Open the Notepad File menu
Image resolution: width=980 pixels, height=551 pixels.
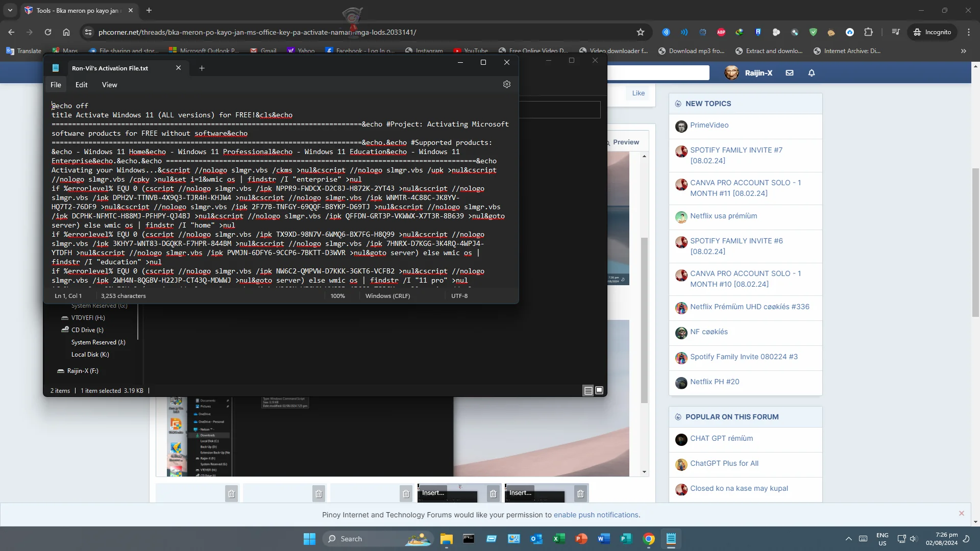[x=56, y=85]
